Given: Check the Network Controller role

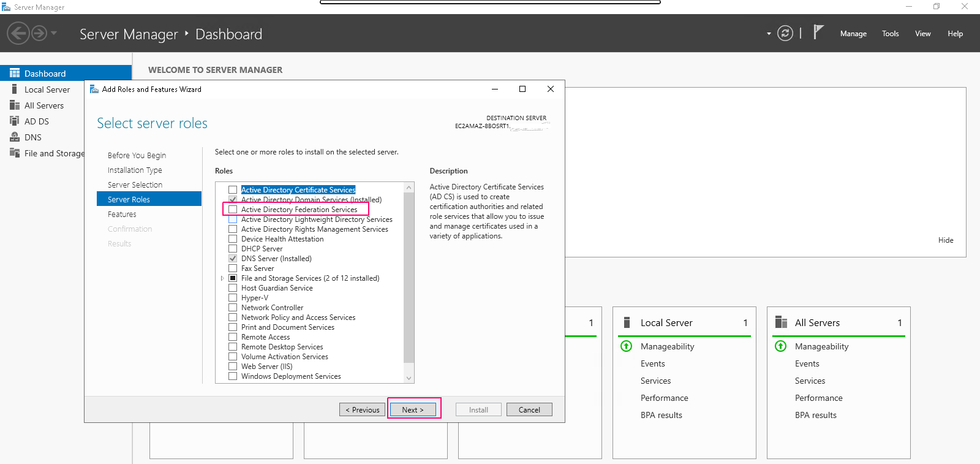Looking at the screenshot, I should tap(233, 308).
